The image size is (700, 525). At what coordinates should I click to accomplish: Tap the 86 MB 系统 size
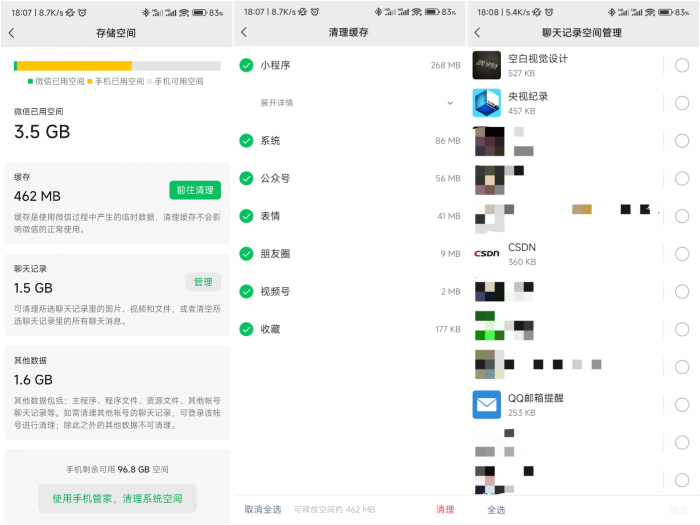448,141
